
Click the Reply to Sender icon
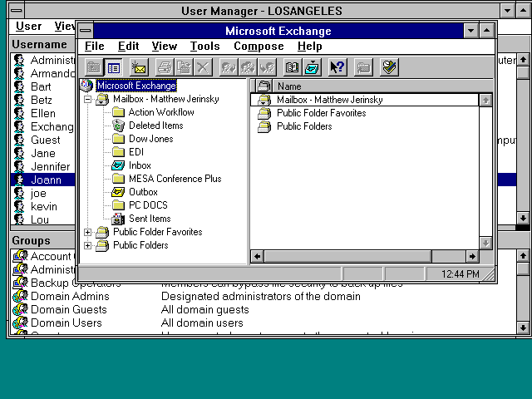click(x=229, y=67)
